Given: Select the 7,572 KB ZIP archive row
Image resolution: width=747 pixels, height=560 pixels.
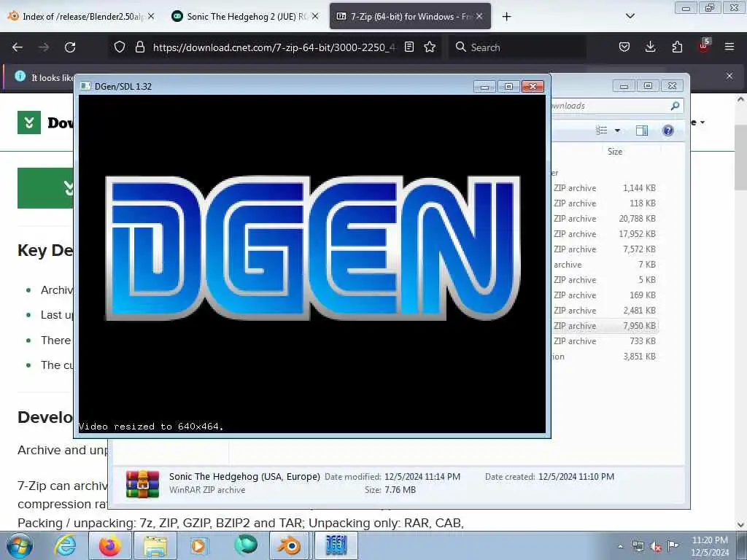Looking at the screenshot, I should pos(604,249).
